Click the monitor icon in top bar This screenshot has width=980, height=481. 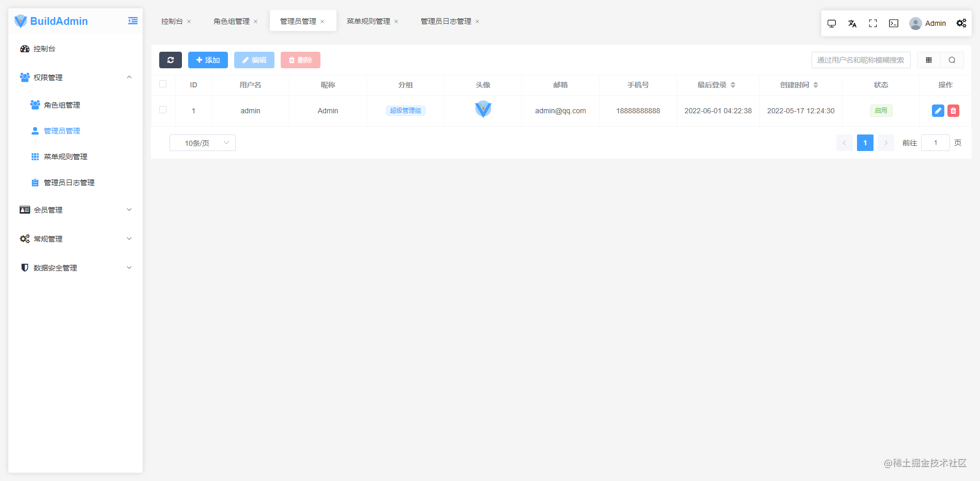(832, 23)
